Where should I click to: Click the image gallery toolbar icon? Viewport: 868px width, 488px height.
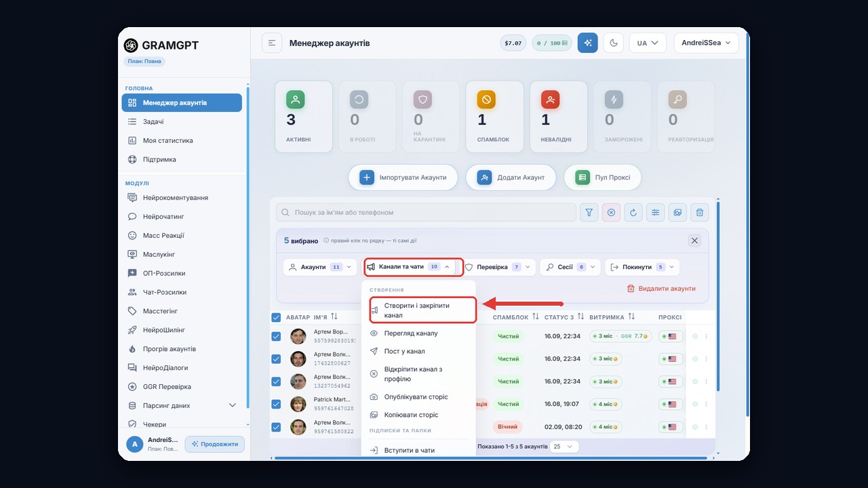point(677,212)
